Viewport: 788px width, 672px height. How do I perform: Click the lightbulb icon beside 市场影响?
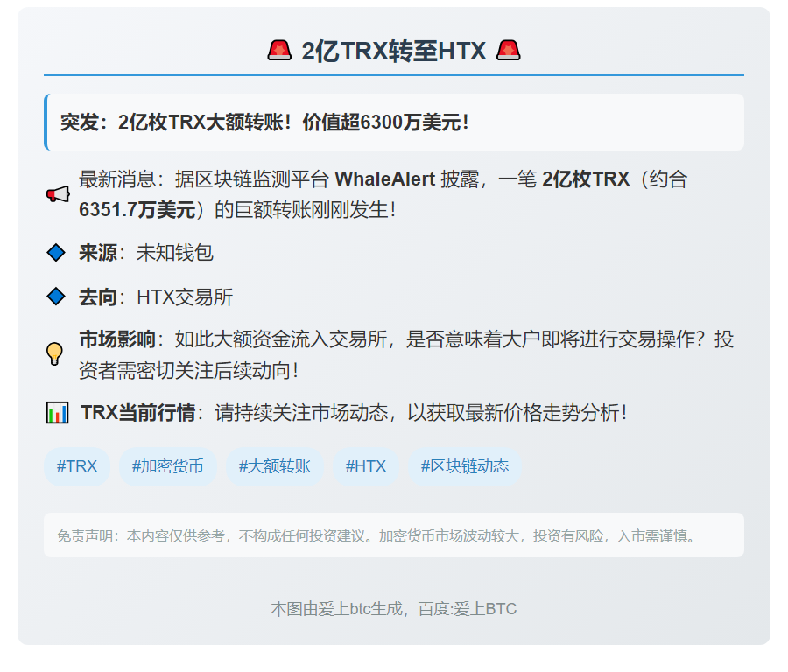tap(55, 354)
